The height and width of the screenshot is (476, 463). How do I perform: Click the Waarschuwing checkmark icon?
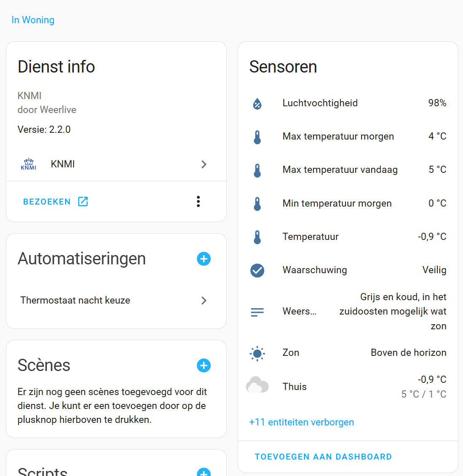pos(257,270)
